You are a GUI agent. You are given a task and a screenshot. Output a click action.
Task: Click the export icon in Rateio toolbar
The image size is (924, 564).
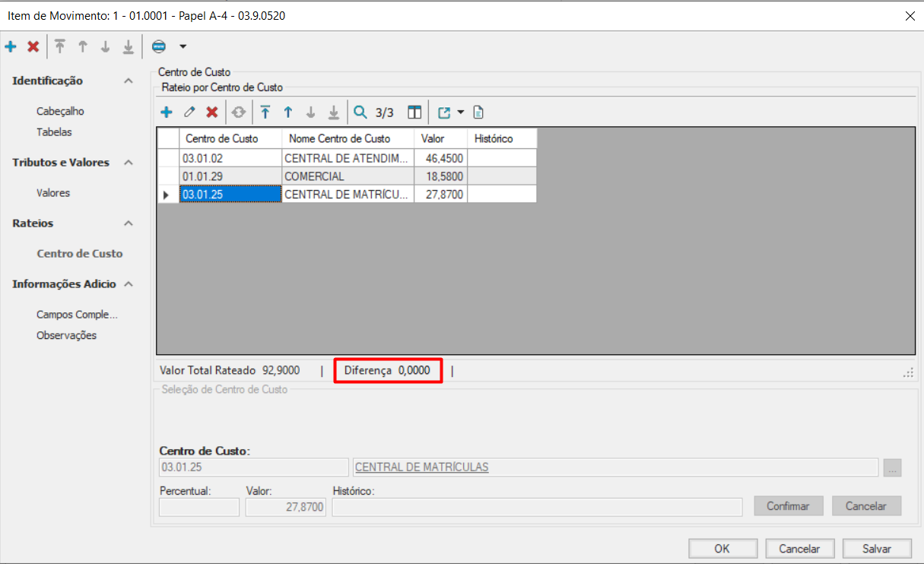[444, 112]
